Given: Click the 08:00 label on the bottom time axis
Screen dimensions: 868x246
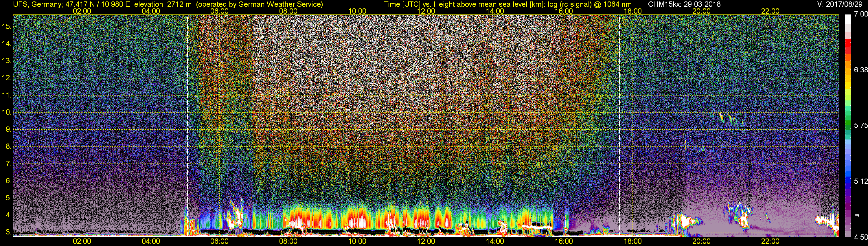Looking at the screenshot, I should (x=288, y=242).
